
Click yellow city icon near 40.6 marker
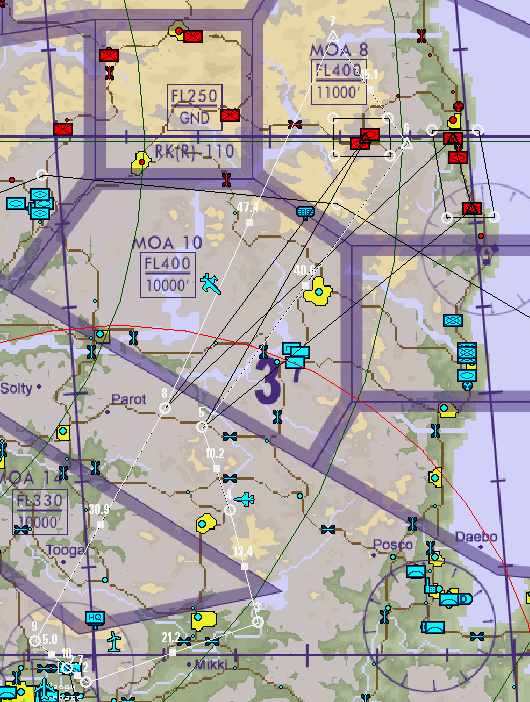(x=318, y=291)
